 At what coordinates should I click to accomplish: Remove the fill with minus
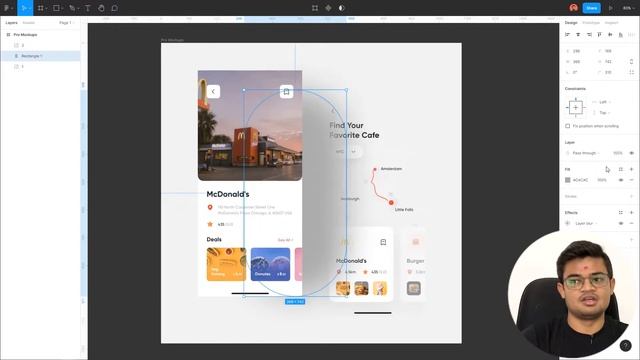pos(631,180)
